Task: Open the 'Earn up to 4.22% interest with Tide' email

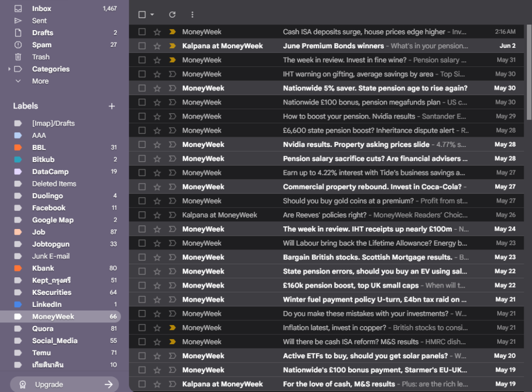Action: 326,173
